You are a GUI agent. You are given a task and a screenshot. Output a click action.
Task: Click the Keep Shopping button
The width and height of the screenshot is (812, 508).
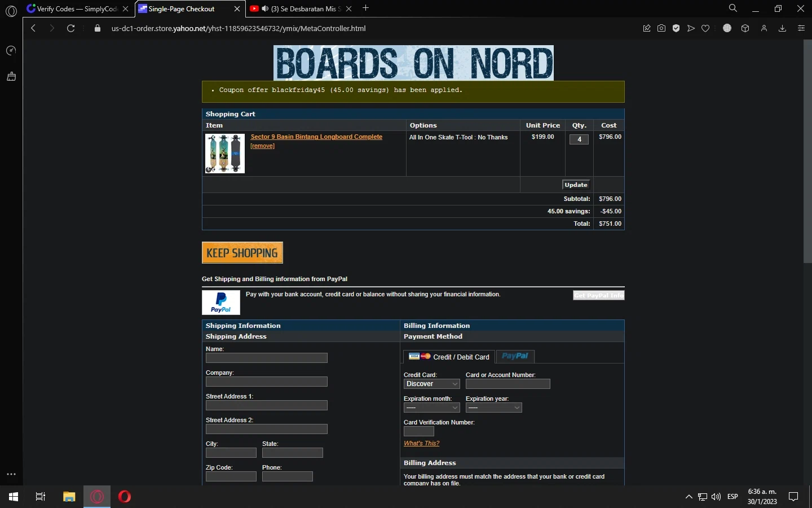242,253
